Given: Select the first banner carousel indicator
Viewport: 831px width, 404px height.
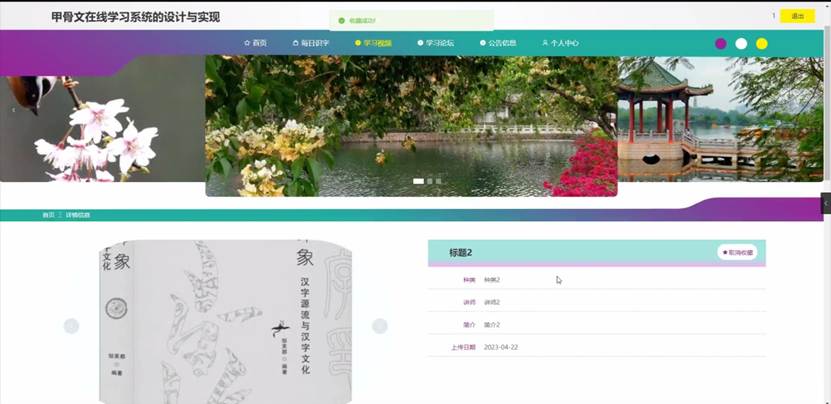Looking at the screenshot, I should pos(419,181).
